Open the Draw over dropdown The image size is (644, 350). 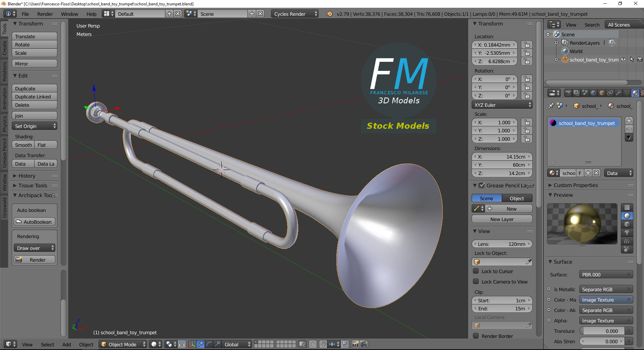35,248
